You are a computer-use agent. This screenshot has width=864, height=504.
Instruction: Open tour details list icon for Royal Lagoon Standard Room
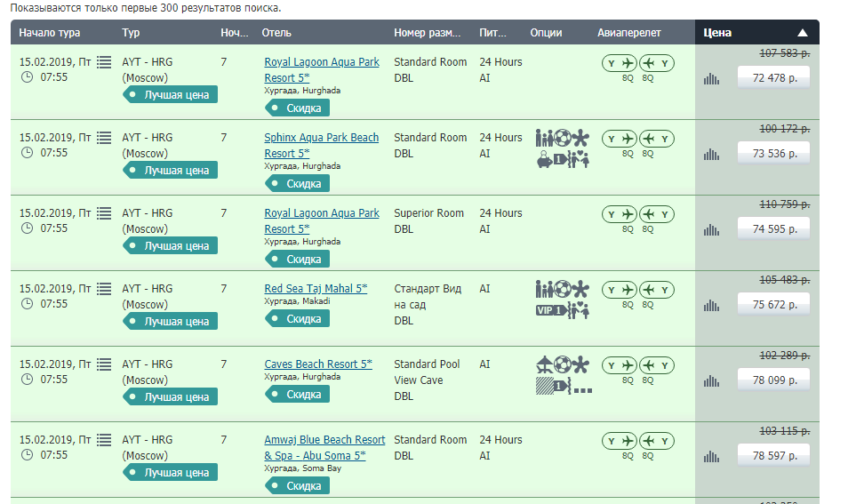tap(104, 62)
